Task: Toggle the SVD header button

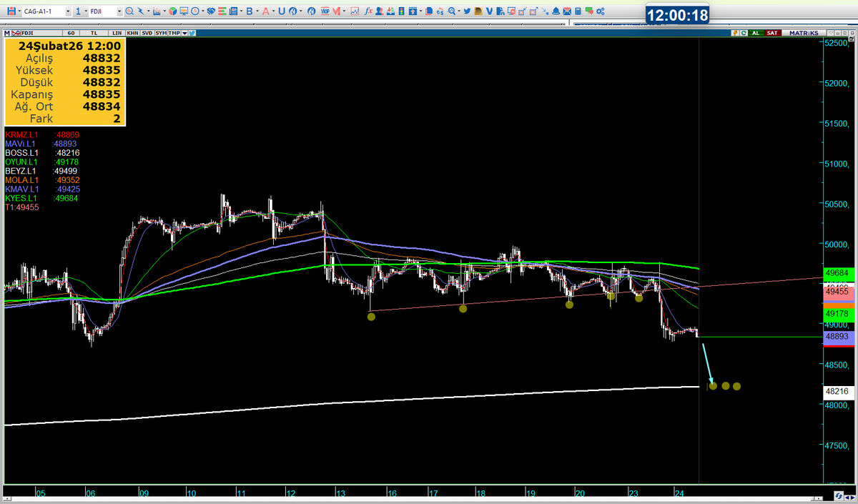Action: coord(147,33)
